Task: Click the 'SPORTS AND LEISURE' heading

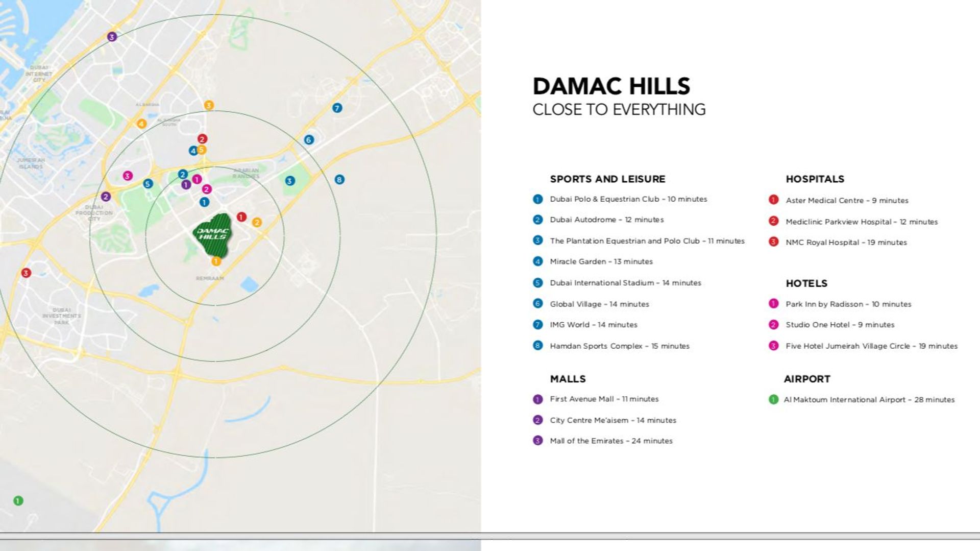Action: [x=607, y=179]
